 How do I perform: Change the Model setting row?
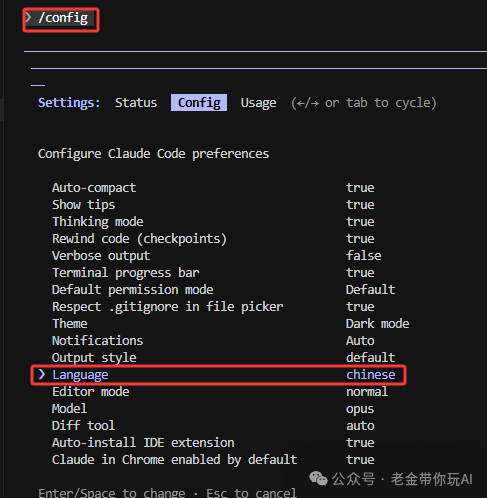(x=213, y=409)
